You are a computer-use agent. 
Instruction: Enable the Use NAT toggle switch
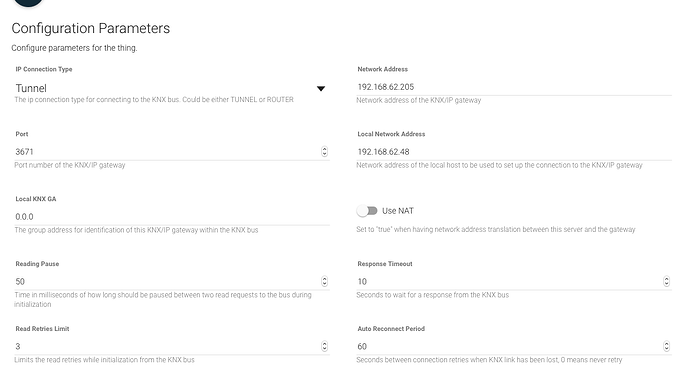(367, 211)
